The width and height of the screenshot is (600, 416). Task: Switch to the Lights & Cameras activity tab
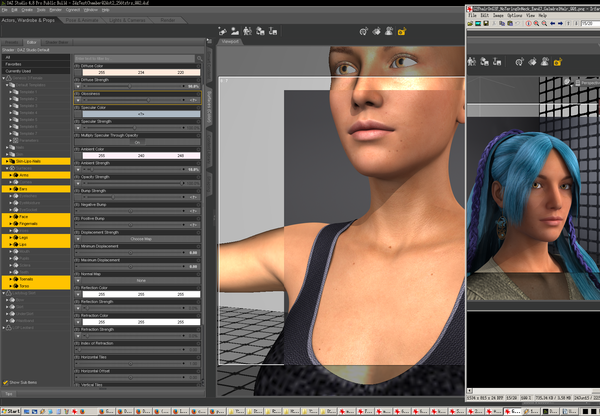[127, 20]
